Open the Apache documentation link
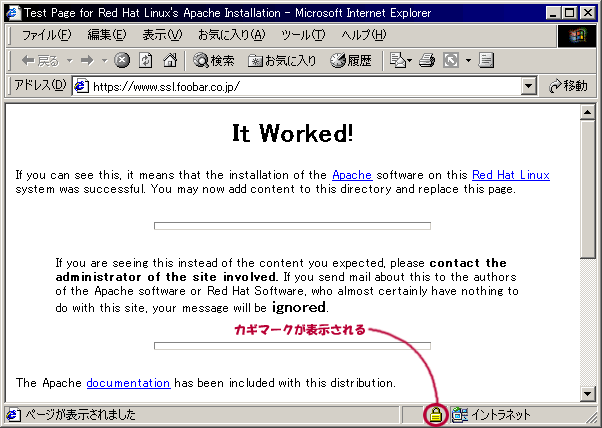Viewport: 602px width, 428px height. (x=128, y=382)
